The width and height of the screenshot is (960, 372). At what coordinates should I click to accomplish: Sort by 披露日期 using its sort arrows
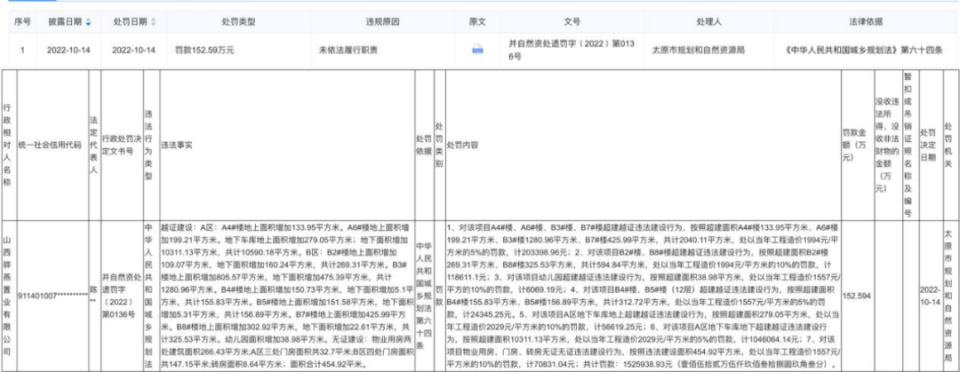click(89, 22)
